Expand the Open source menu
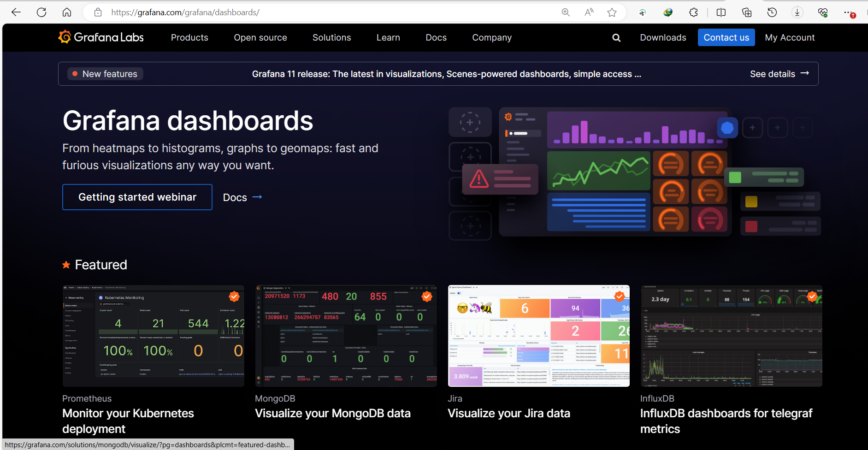The height and width of the screenshot is (450, 868). [x=260, y=37]
